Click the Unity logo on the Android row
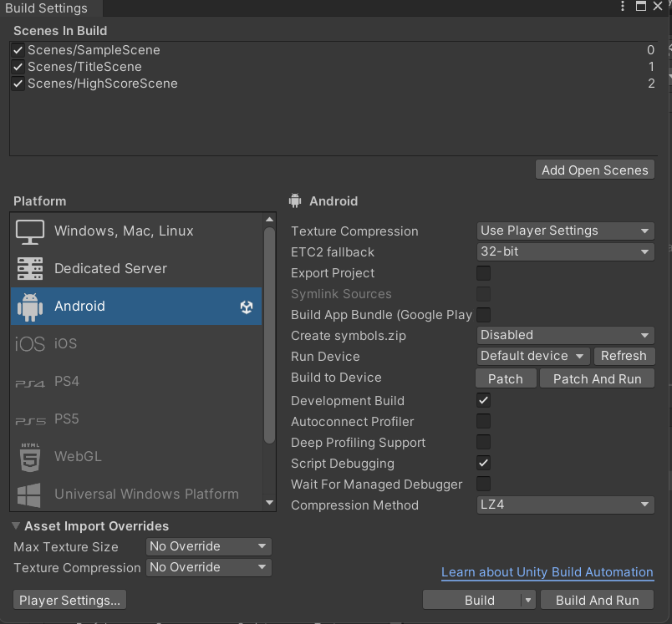 (247, 307)
